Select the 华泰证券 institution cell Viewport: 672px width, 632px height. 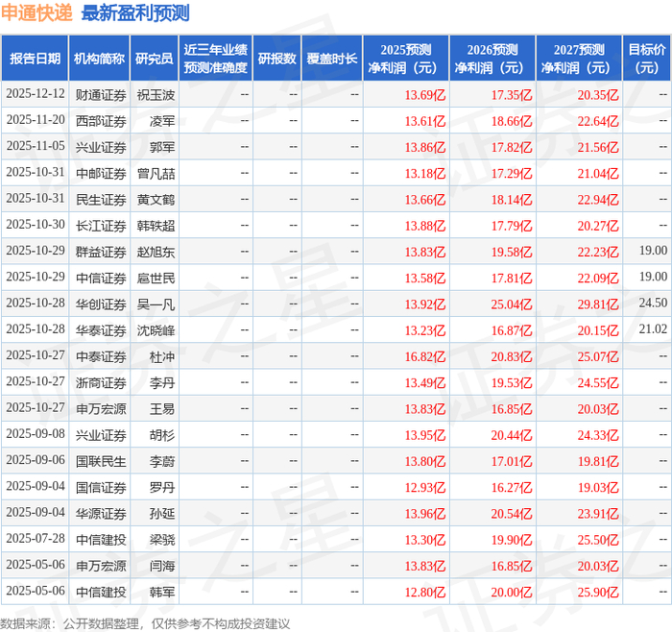coord(101,330)
